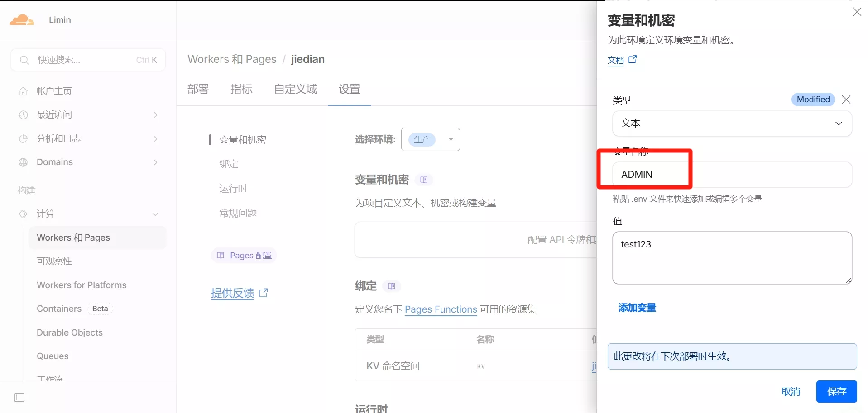Screen dimensions: 868x413
Task: Open docs icon beside 变量和机密 heading
Action: (424, 180)
